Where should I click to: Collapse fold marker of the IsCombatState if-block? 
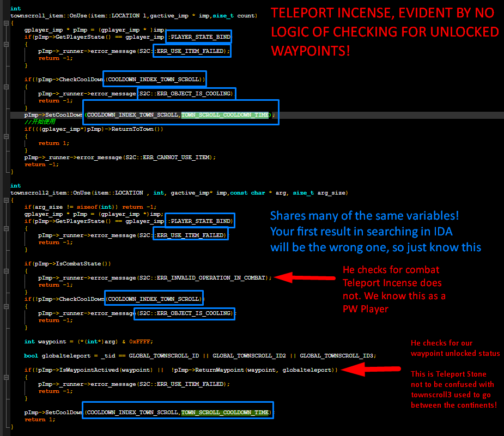tap(6, 271)
